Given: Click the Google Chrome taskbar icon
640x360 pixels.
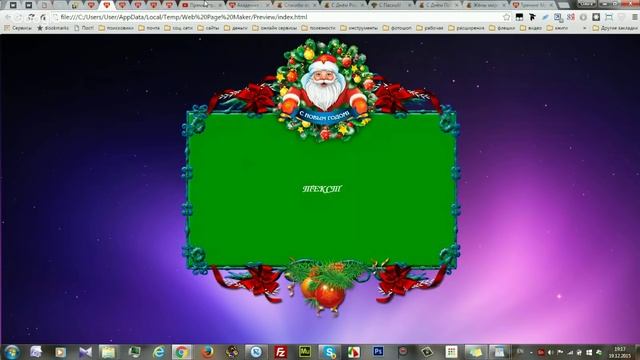Looking at the screenshot, I should [182, 352].
